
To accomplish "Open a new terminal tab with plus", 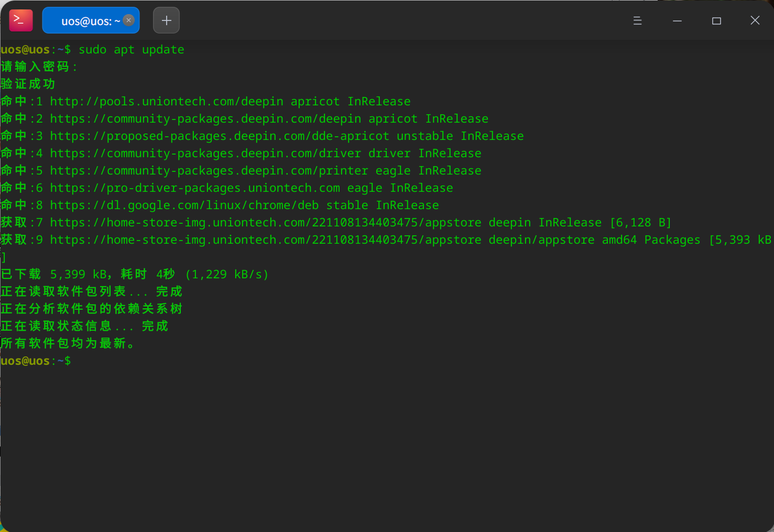I will (166, 20).
